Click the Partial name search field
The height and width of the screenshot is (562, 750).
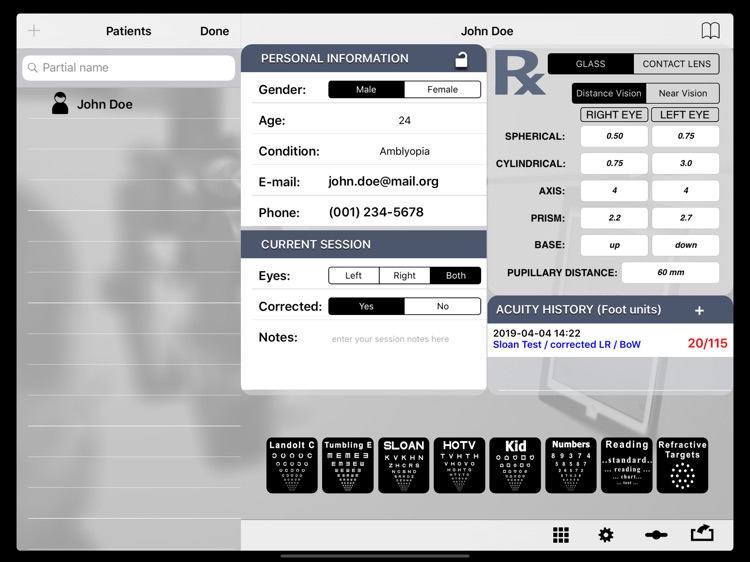coord(129,67)
